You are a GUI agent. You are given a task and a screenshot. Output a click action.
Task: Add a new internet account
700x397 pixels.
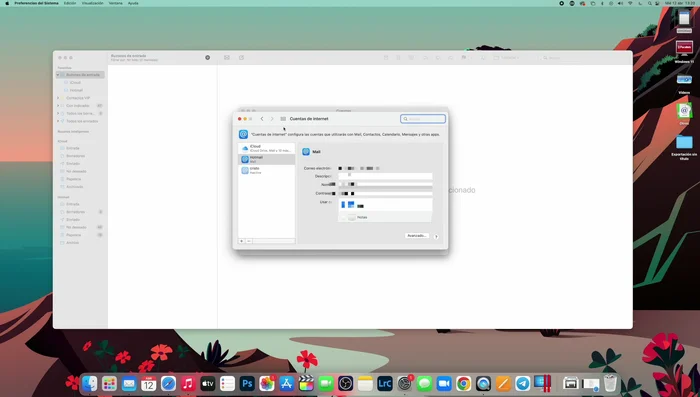pos(242,241)
